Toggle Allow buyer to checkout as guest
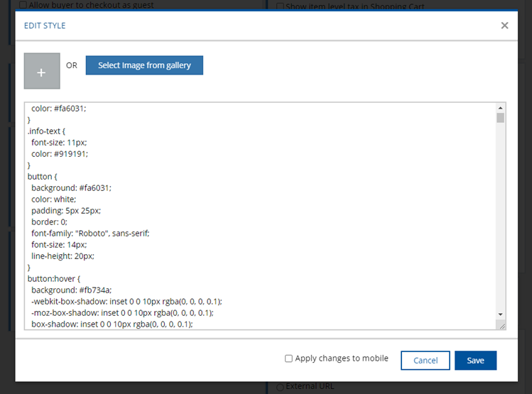 pos(23,6)
